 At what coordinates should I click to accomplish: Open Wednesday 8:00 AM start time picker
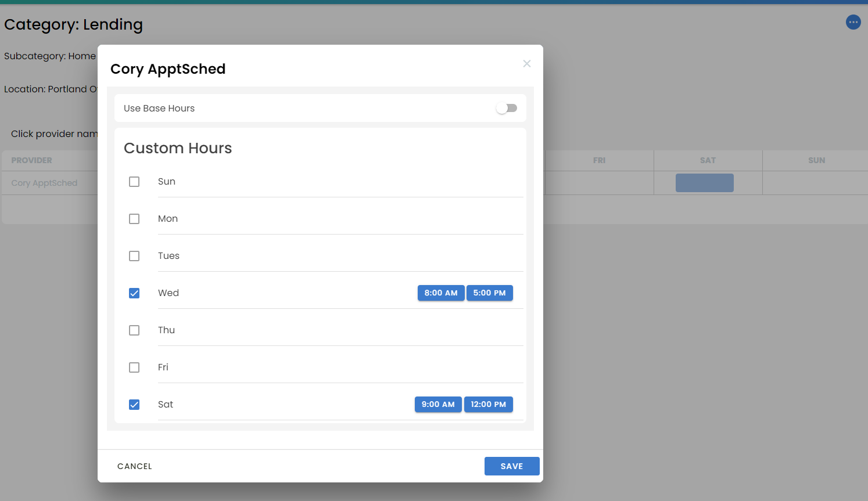[x=440, y=293]
